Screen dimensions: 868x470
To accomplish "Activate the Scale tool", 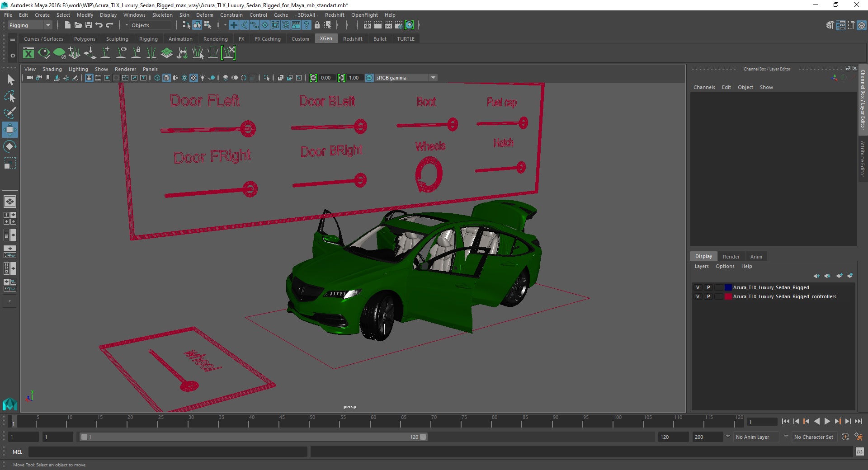I will coord(10,163).
